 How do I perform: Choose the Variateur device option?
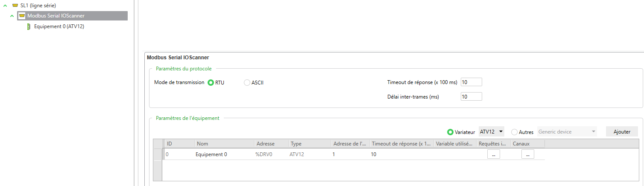[450, 132]
